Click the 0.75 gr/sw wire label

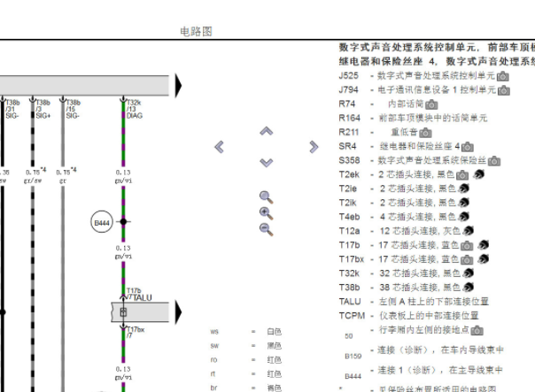pyautogui.click(x=35, y=175)
